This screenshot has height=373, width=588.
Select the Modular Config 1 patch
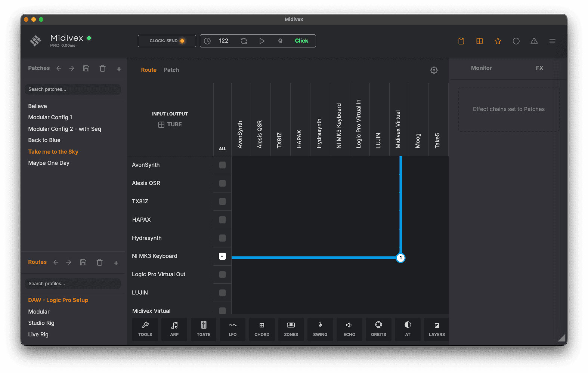point(50,117)
